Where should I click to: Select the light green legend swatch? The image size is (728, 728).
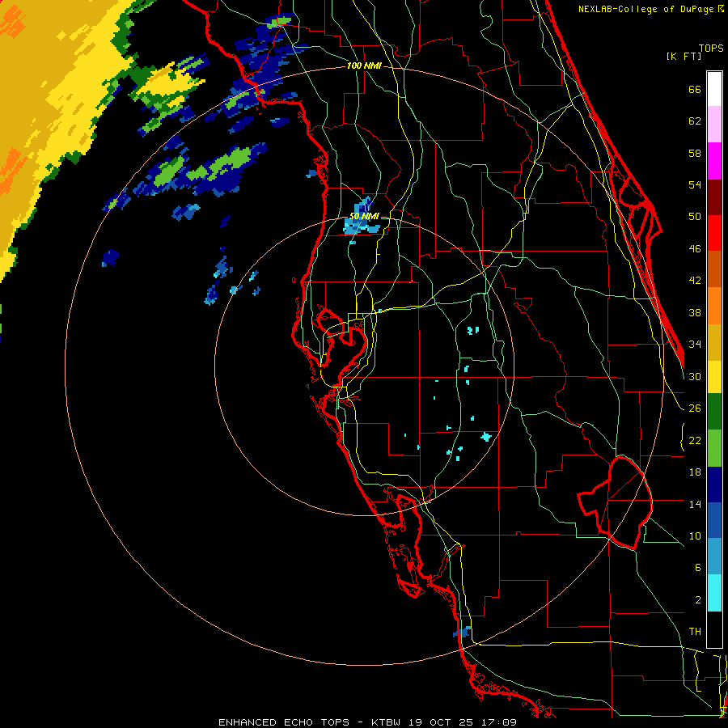[714, 448]
